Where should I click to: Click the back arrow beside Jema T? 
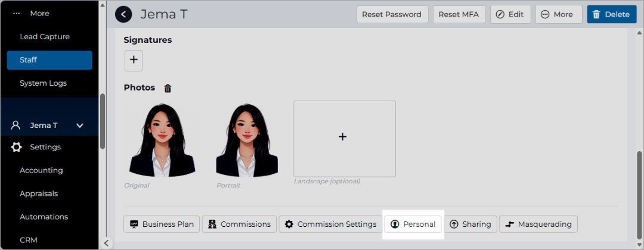pos(123,14)
